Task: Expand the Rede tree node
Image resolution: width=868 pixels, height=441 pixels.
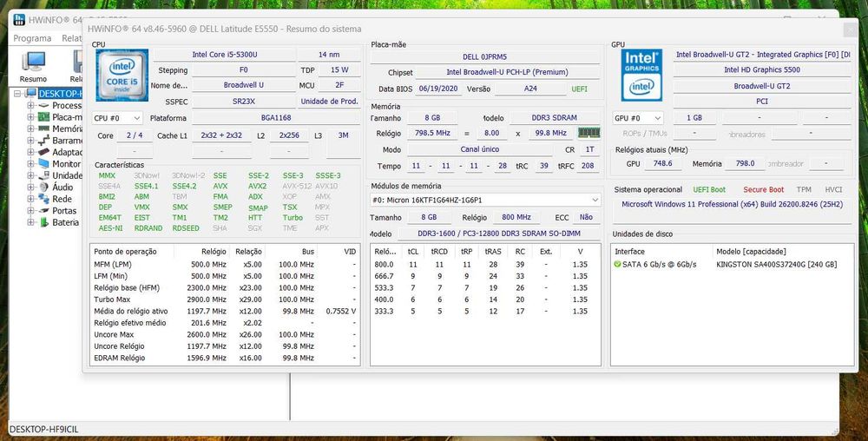Action: pyautogui.click(x=30, y=199)
